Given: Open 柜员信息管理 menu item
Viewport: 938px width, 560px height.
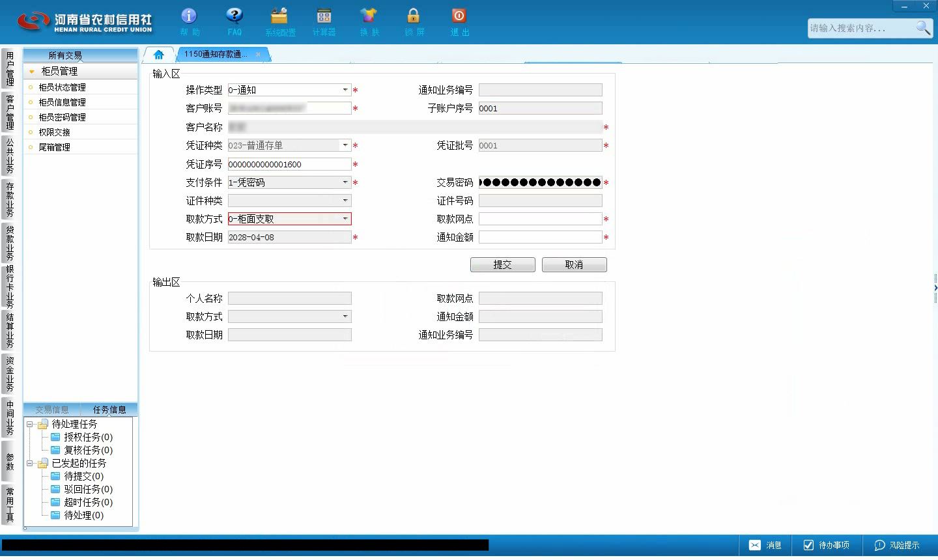Looking at the screenshot, I should 62,102.
